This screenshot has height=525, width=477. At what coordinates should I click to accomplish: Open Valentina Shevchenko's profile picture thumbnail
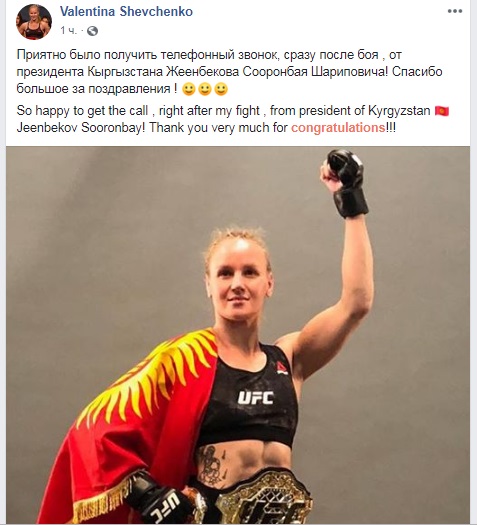(34, 22)
